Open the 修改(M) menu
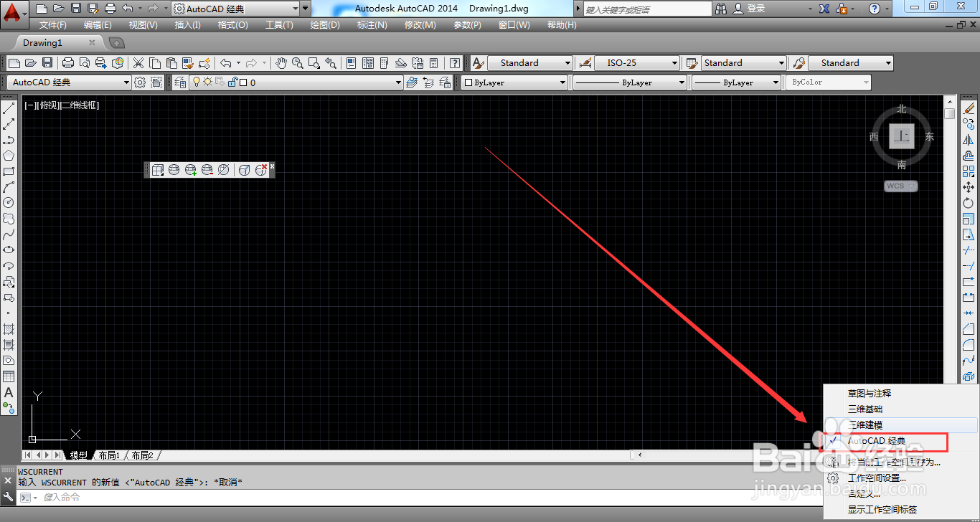980x522 pixels. tap(420, 24)
